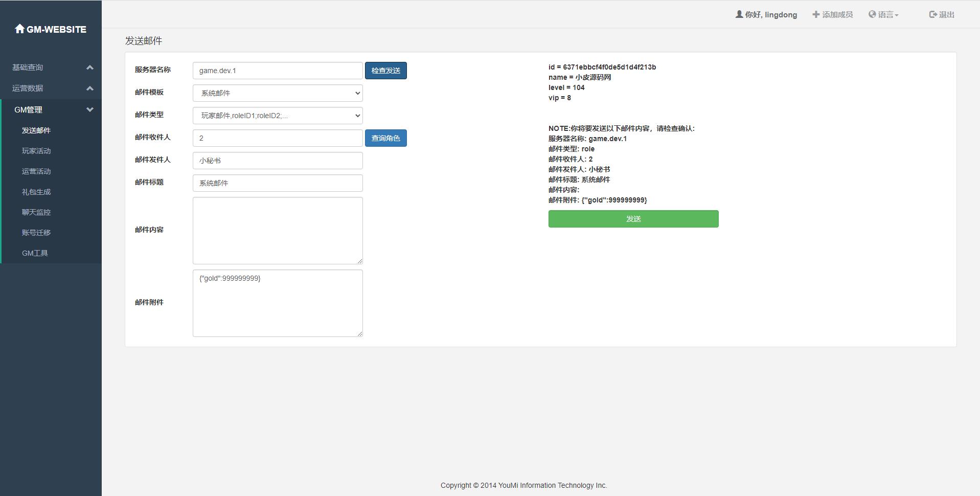Collapse the expanded GM管理 section

coord(51,109)
